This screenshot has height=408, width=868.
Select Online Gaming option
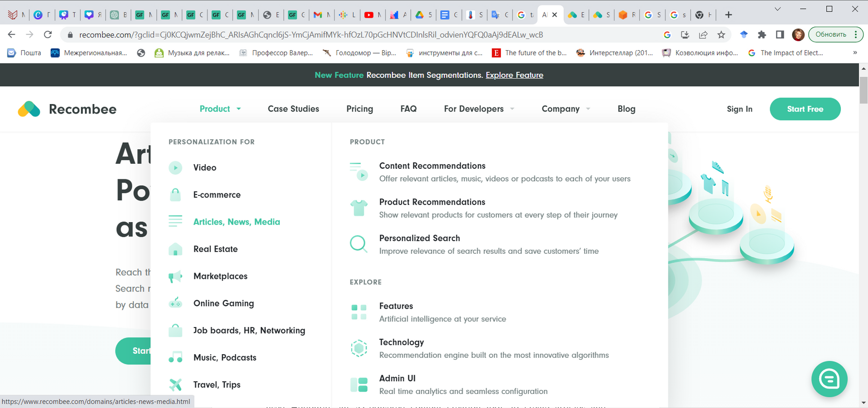(x=224, y=303)
